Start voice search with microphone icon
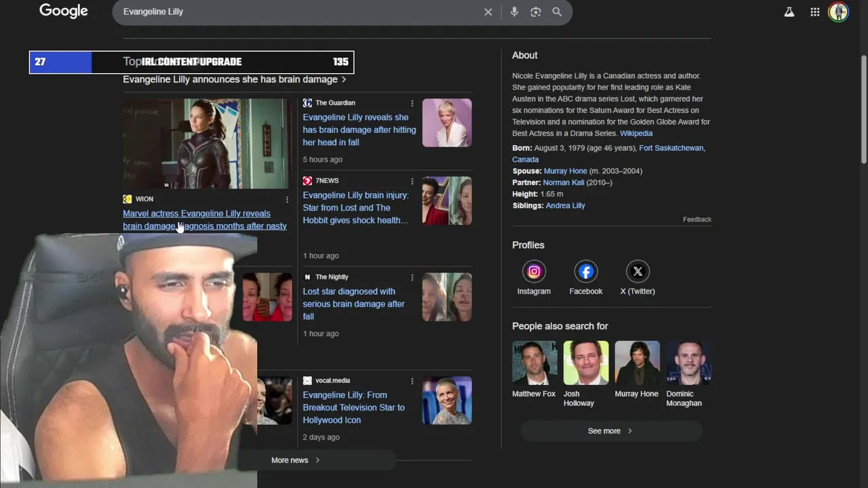Viewport: 868px width, 488px height. 514,12
